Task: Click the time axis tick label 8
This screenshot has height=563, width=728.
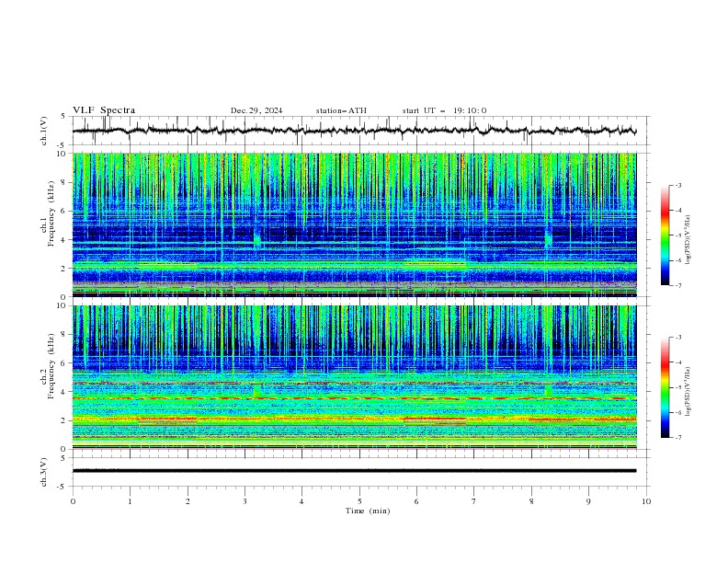Action: pyautogui.click(x=531, y=501)
